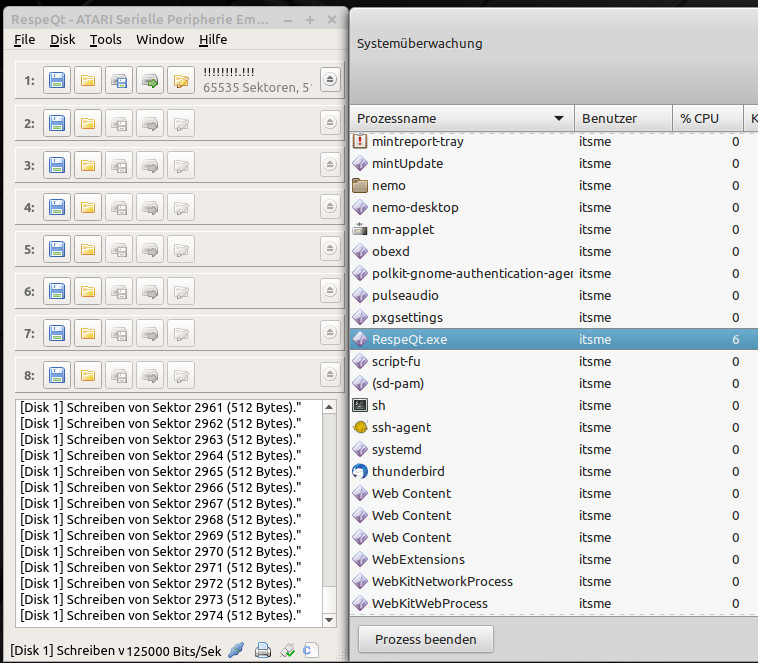The height and width of the screenshot is (663, 758).
Task: Mount a folder image in drive 5
Action: pyautogui.click(x=88, y=250)
